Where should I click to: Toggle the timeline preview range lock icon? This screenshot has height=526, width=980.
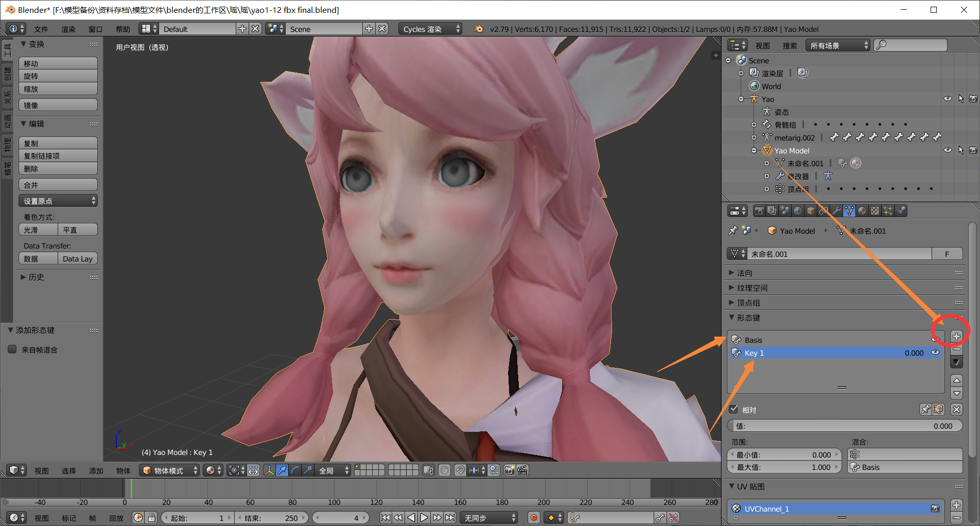(151, 518)
